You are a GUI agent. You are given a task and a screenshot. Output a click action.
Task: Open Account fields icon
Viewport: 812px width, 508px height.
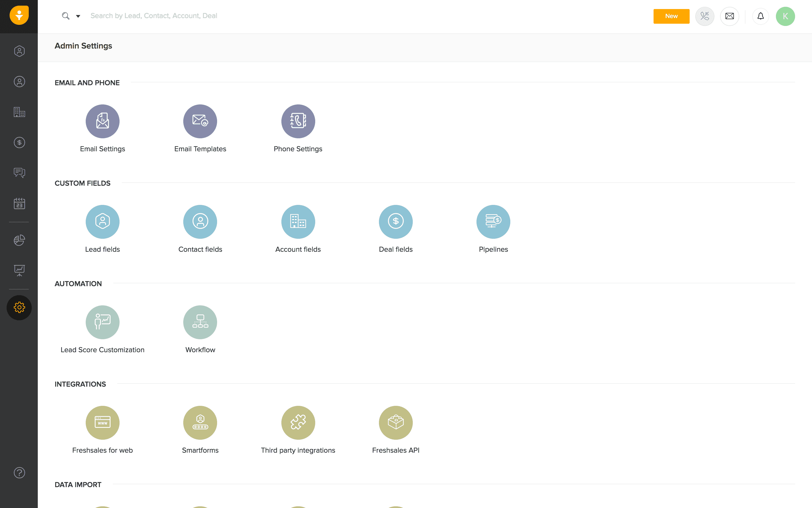point(298,222)
